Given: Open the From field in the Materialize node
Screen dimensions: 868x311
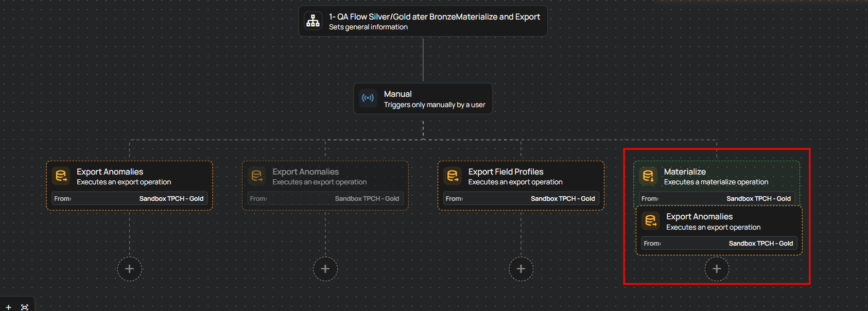Looking at the screenshot, I should (x=716, y=199).
